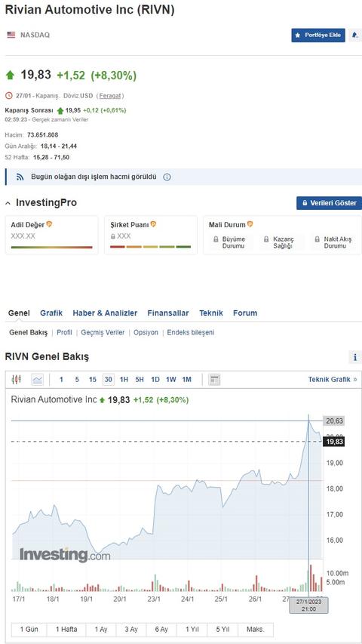362x644 pixels.
Task: Set chart range to 6 Ay
Action: (161, 629)
